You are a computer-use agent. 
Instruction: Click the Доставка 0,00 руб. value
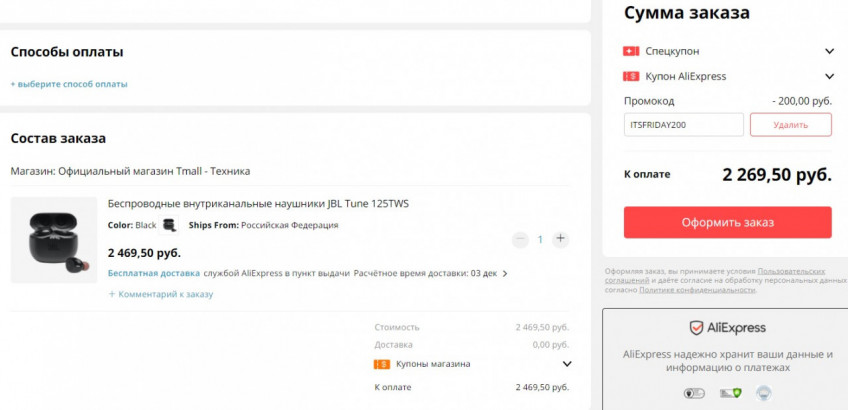click(x=551, y=345)
